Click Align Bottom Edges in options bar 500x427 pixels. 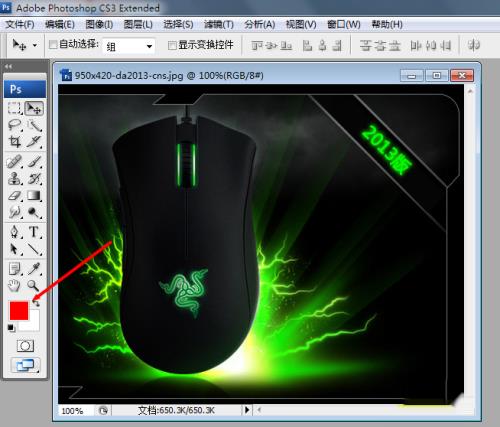point(286,45)
